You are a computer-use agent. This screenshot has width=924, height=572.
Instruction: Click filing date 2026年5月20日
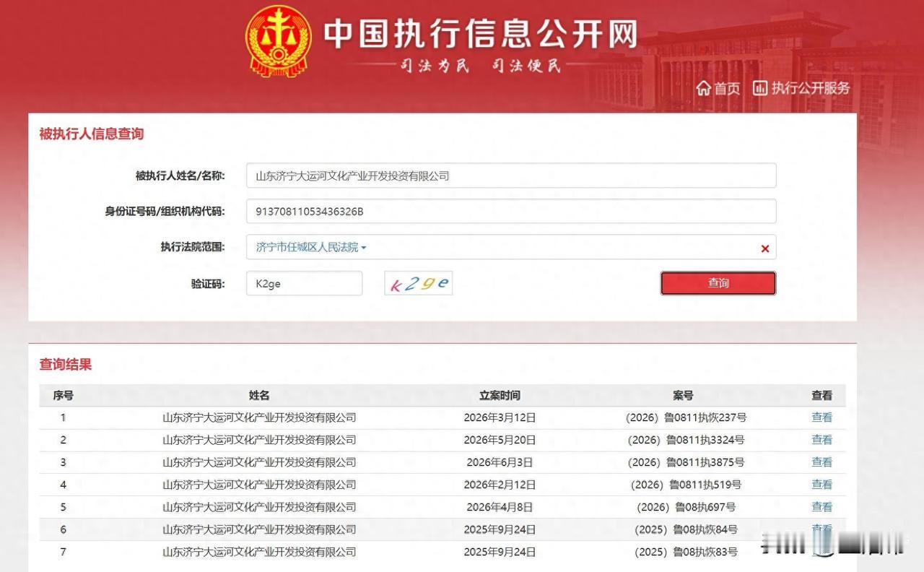(500, 440)
